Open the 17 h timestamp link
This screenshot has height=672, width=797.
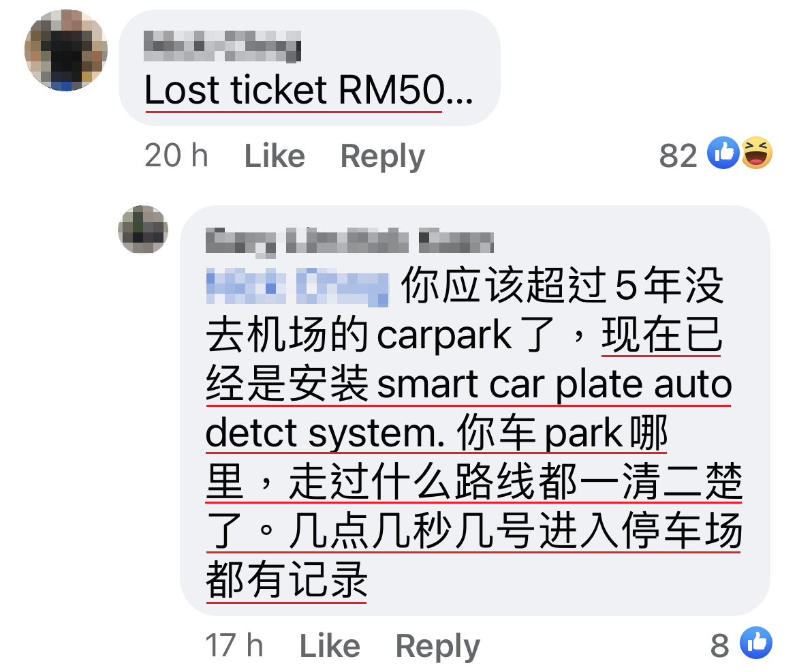pyautogui.click(x=234, y=645)
